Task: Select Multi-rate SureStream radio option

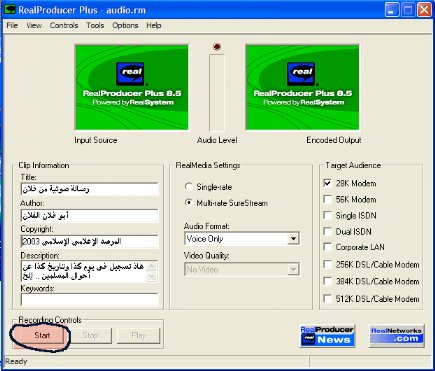Action: point(189,203)
